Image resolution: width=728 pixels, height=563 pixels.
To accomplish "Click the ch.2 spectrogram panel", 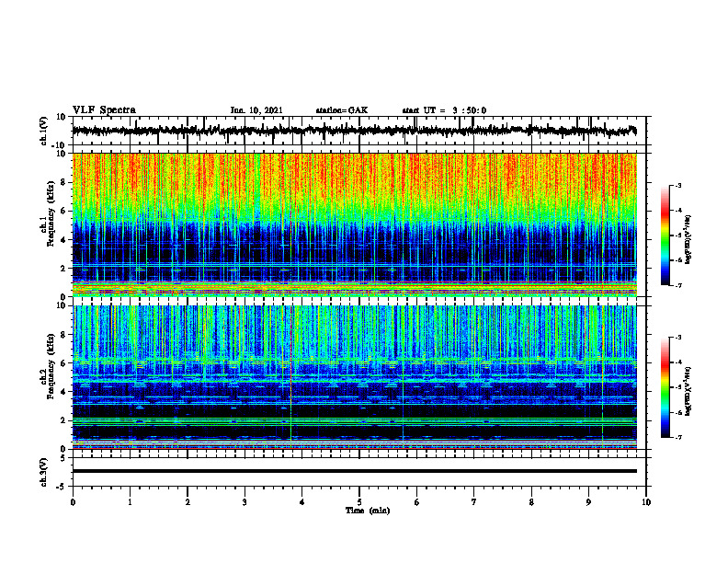I will point(354,377).
